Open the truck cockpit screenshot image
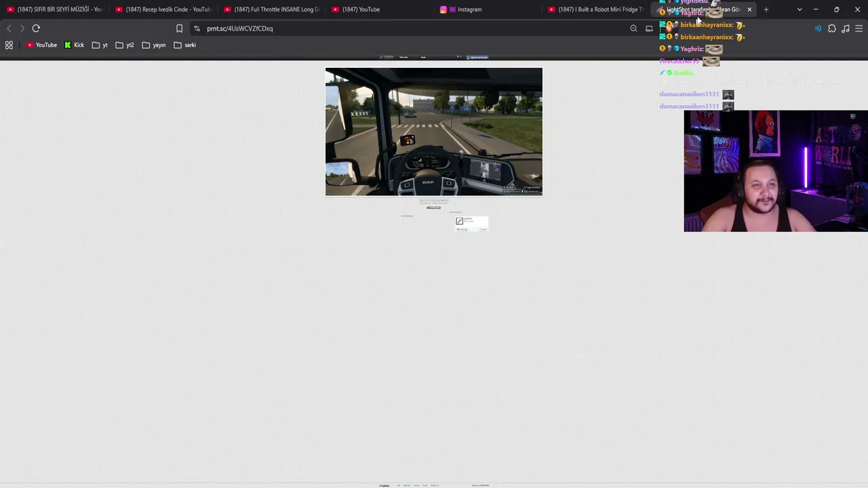This screenshot has height=488, width=868. 434,131
